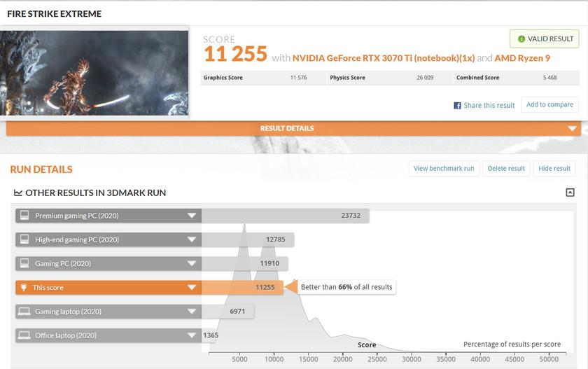The height and width of the screenshot is (369, 588).
Task: Click the Facebook icon beside Share this result
Action: point(457,106)
